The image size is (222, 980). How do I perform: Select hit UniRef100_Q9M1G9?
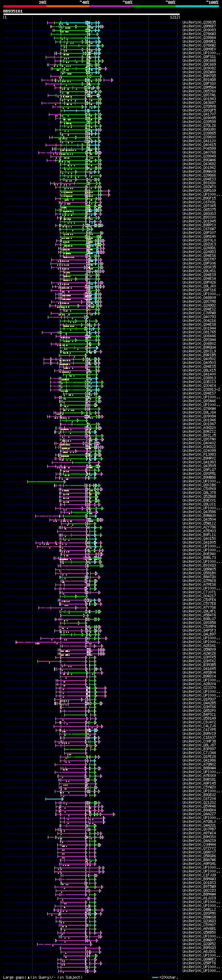(199, 191)
